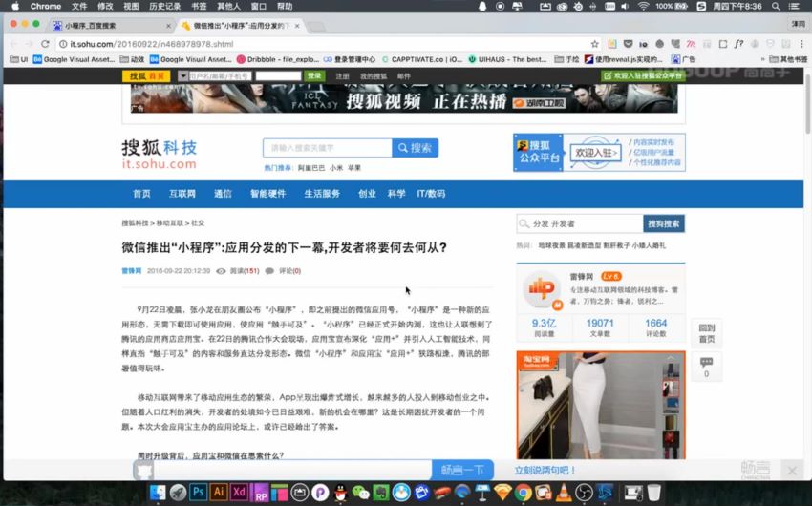Open Keynote from the Dock

click(x=482, y=493)
